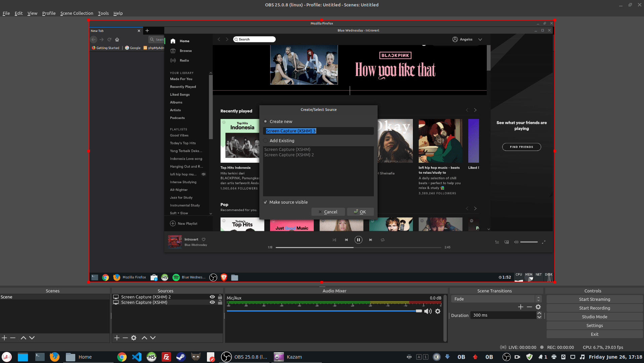The image size is (644, 363).
Task: Click the Start Streaming button
Action: click(595, 299)
